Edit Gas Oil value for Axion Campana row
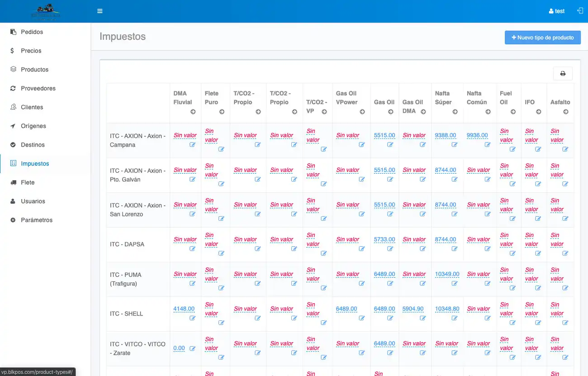The height and width of the screenshot is (376, 588). (390, 145)
